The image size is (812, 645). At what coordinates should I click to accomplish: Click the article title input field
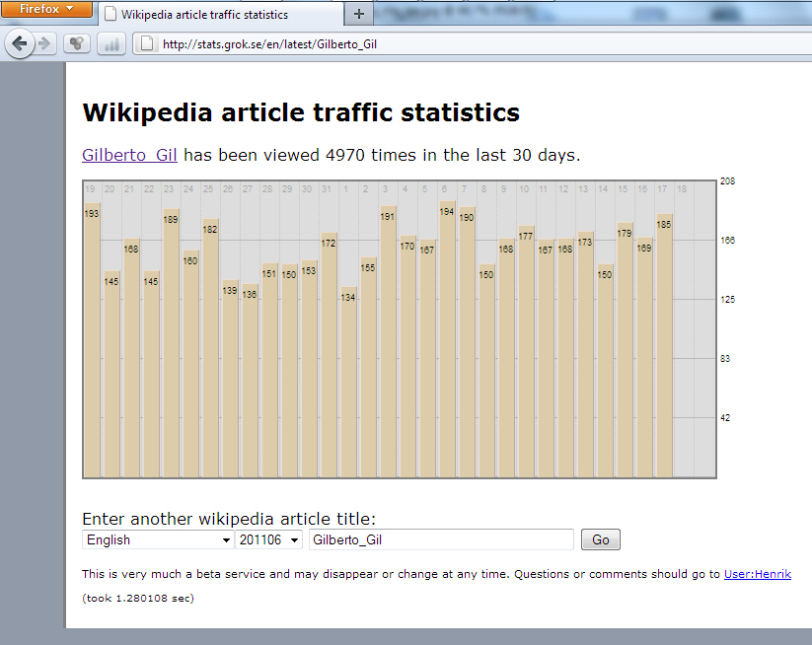tap(440, 539)
